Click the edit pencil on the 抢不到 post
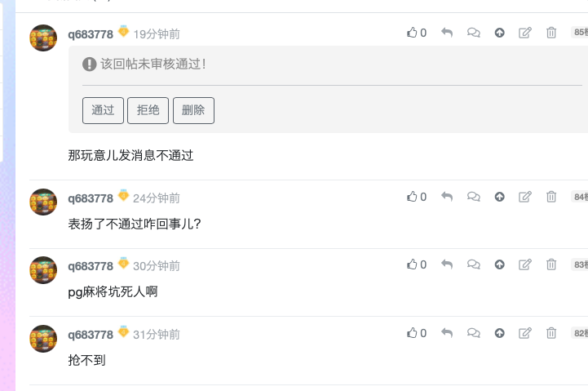 (525, 333)
